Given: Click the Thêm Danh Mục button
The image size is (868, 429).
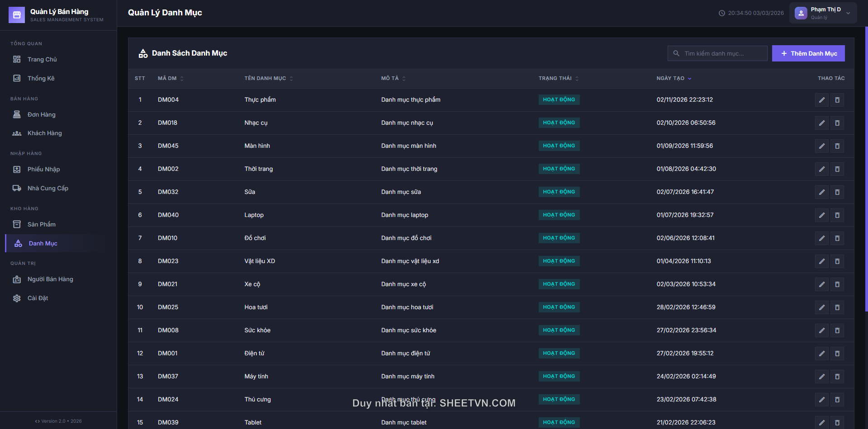Looking at the screenshot, I should (x=808, y=53).
